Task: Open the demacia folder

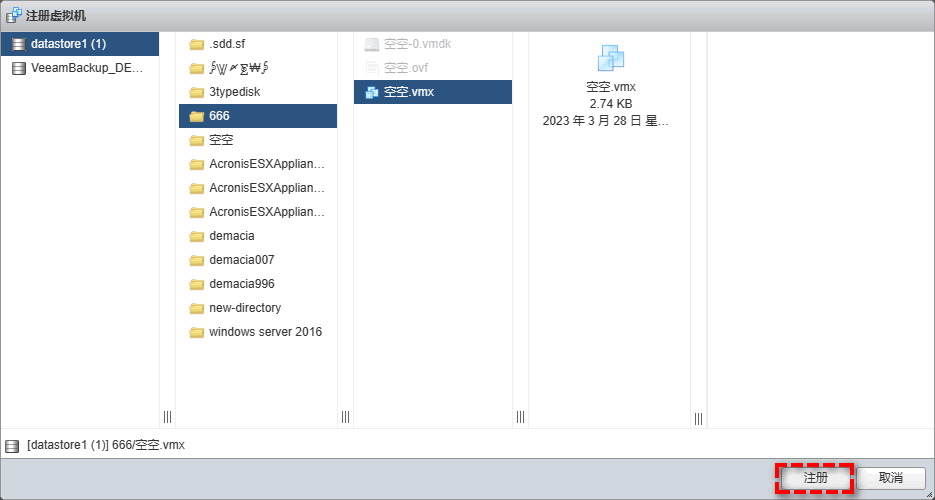Action: click(x=231, y=236)
